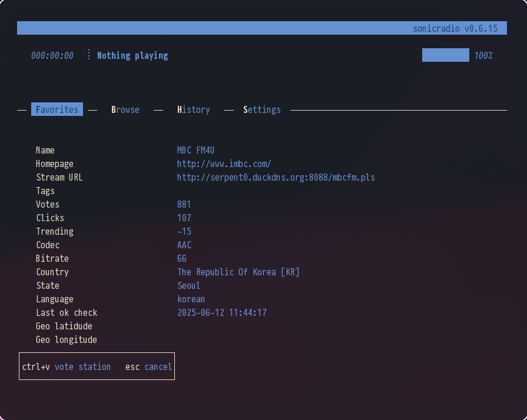Viewport: 527px width, 420px height.
Task: Click the Votes value 881
Action: point(184,205)
